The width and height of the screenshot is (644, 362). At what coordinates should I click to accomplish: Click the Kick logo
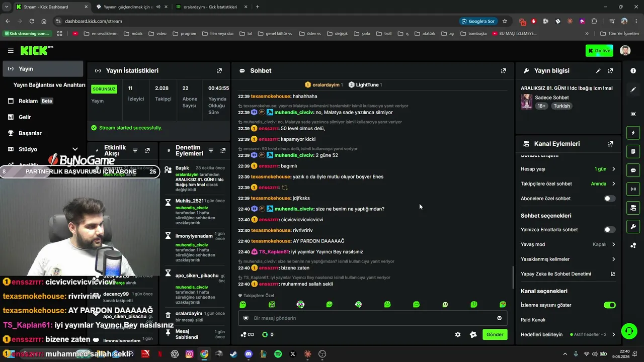tap(36, 51)
